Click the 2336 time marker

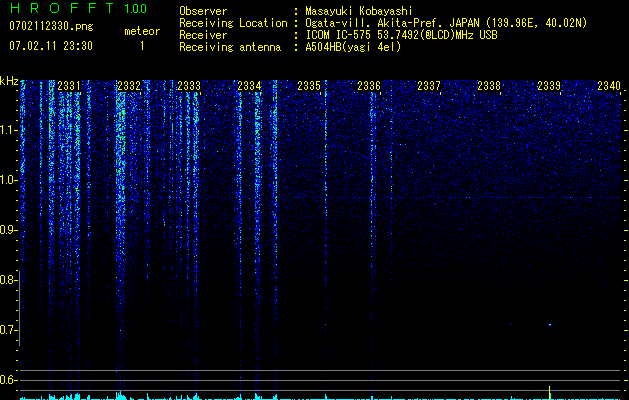coord(369,86)
